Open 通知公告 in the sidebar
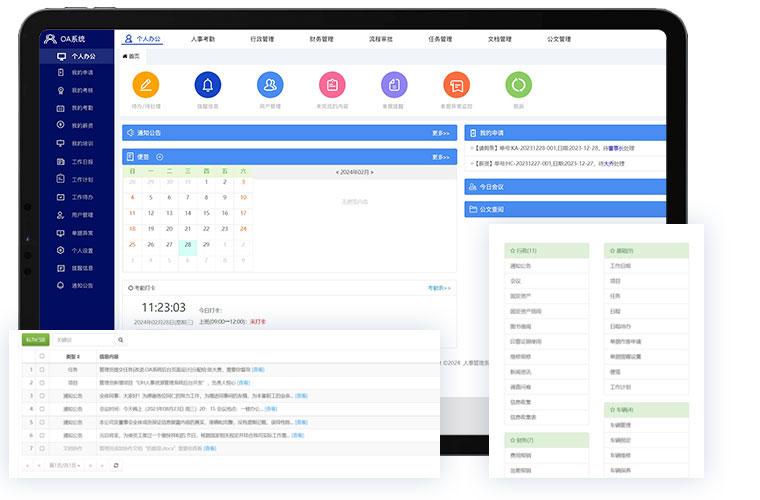 (77, 285)
